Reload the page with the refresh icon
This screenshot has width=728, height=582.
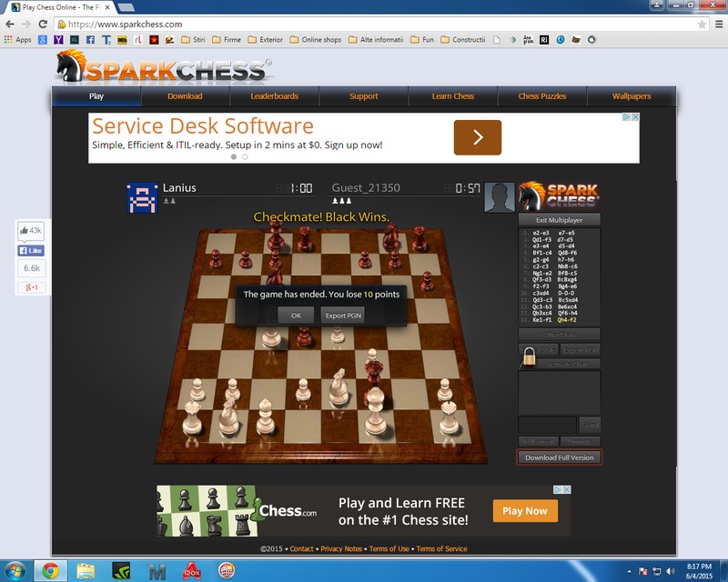(x=43, y=25)
